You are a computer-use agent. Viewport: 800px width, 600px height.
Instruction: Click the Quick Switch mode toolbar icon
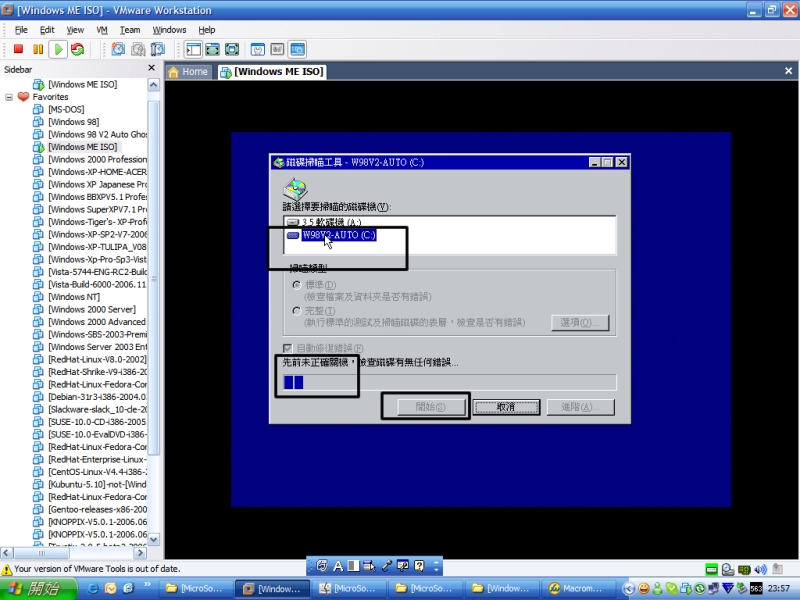(x=212, y=49)
